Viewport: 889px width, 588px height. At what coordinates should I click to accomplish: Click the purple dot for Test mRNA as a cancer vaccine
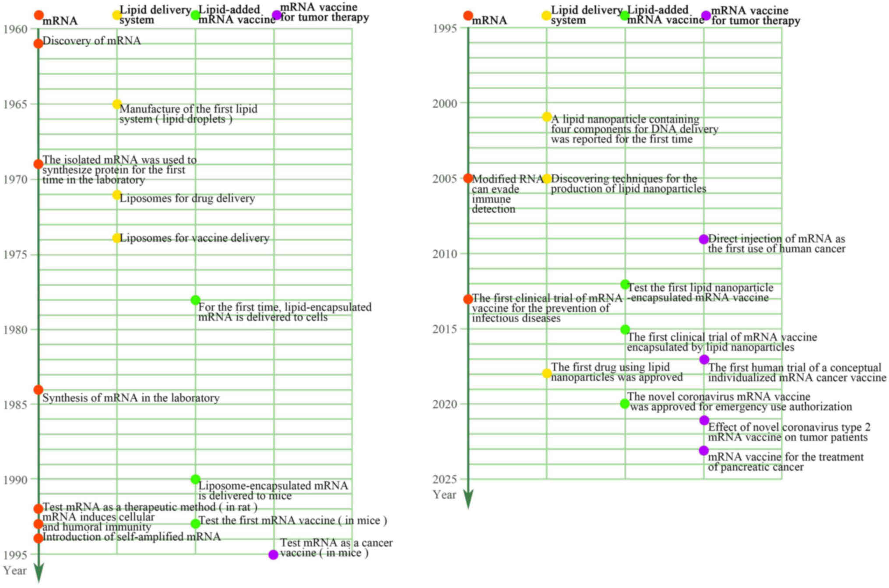[x=273, y=555]
